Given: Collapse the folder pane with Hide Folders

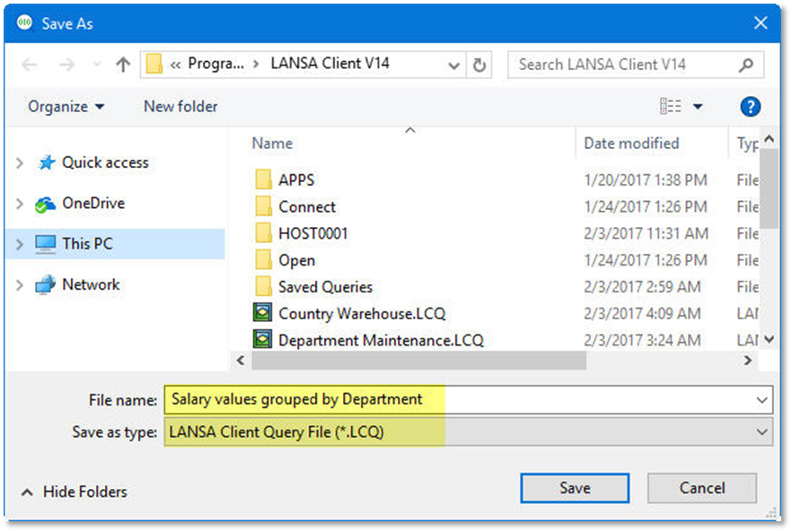Looking at the screenshot, I should [x=74, y=492].
